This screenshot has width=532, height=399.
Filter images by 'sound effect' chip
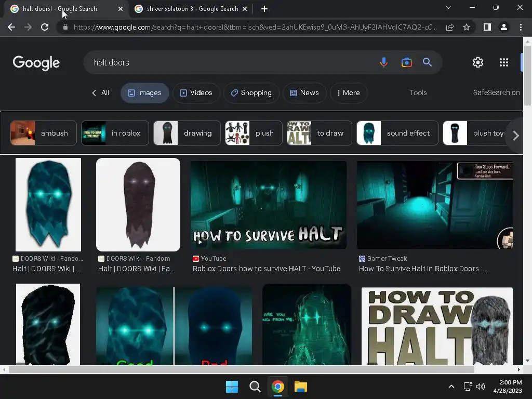click(397, 133)
